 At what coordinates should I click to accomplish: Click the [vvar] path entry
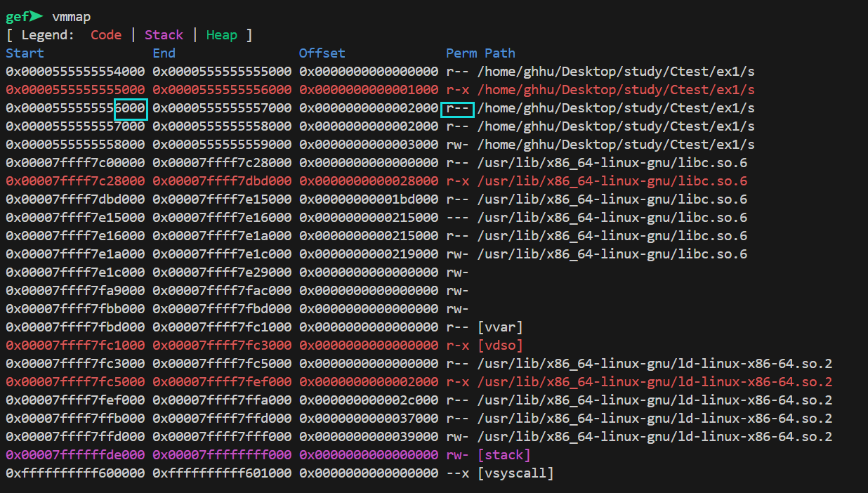pos(500,327)
